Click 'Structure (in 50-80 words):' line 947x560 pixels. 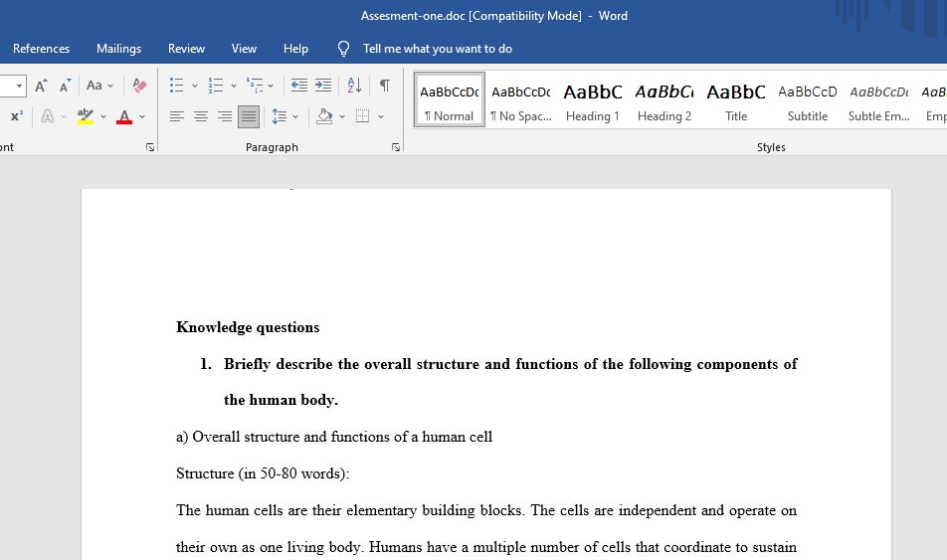coord(263,473)
